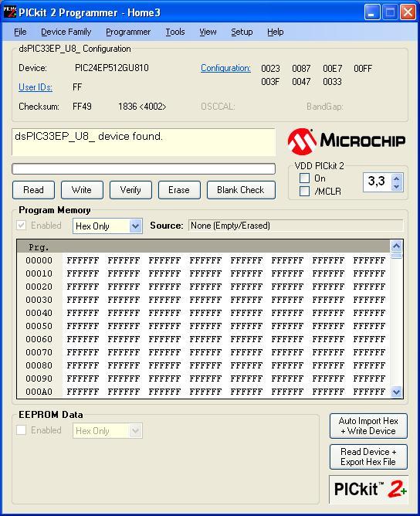Click the VDD voltage value field 3,3

(x=378, y=182)
